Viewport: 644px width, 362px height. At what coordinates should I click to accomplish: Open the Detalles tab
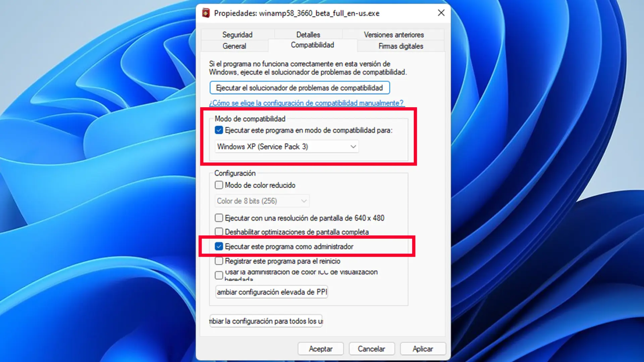pos(308,35)
